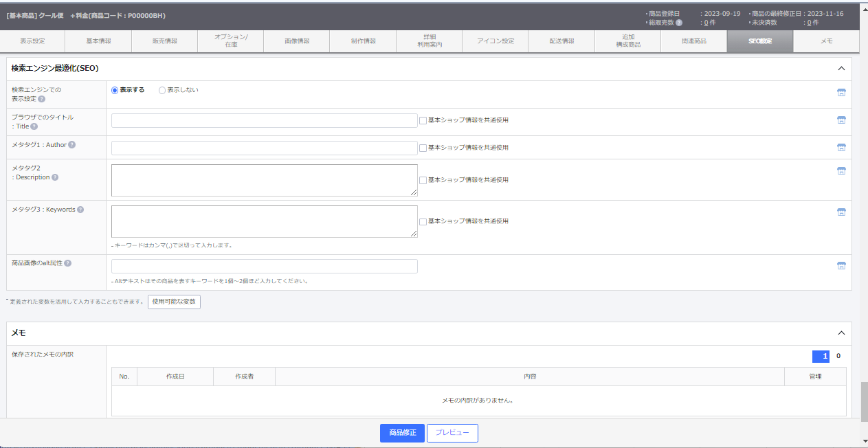Click shop icon in Author row
The image size is (868, 448).
[841, 147]
